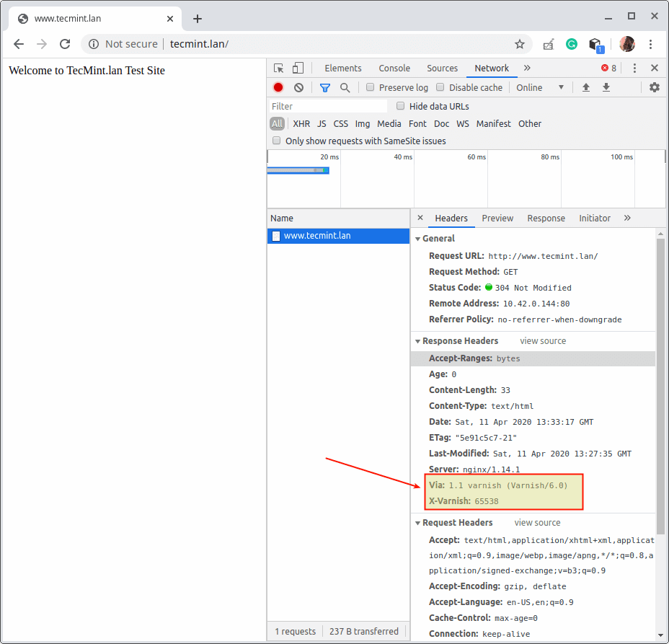Select the Headers tab of the request
Image resolution: width=669 pixels, height=644 pixels.
point(451,218)
